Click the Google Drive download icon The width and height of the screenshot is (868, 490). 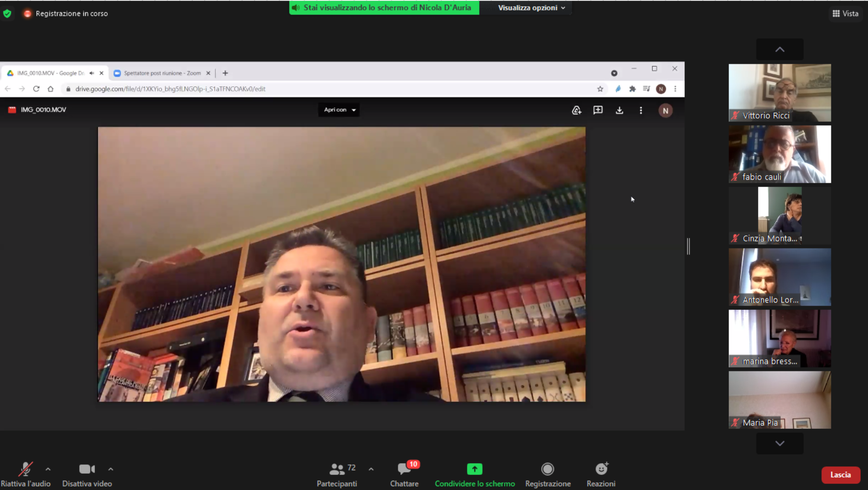(619, 110)
